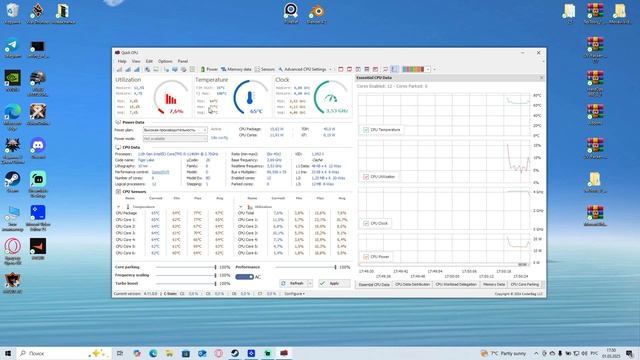This screenshot has width=640, height=360.
Task: Click the first red panel-layout icon
Action: (341, 69)
